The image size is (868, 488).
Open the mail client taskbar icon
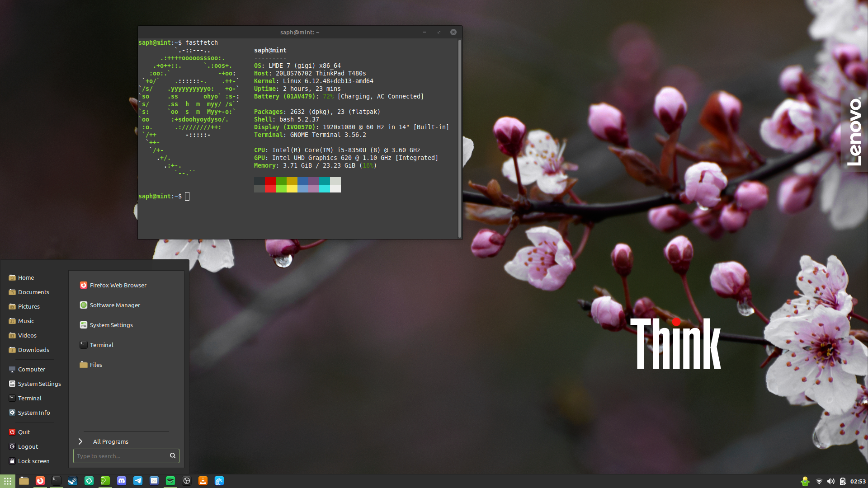(x=154, y=481)
